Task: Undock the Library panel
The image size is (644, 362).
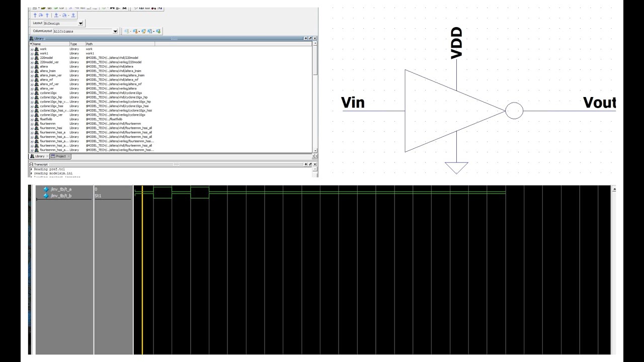Action: coord(310,38)
